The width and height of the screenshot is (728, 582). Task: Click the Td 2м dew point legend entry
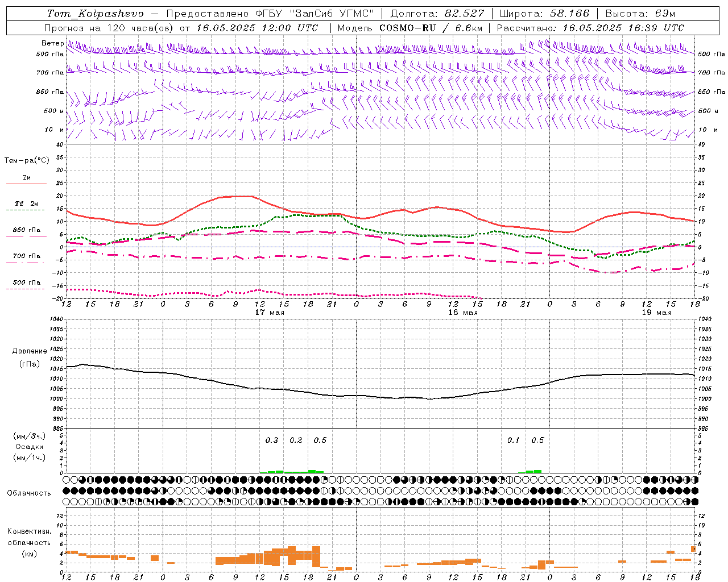tap(26, 203)
